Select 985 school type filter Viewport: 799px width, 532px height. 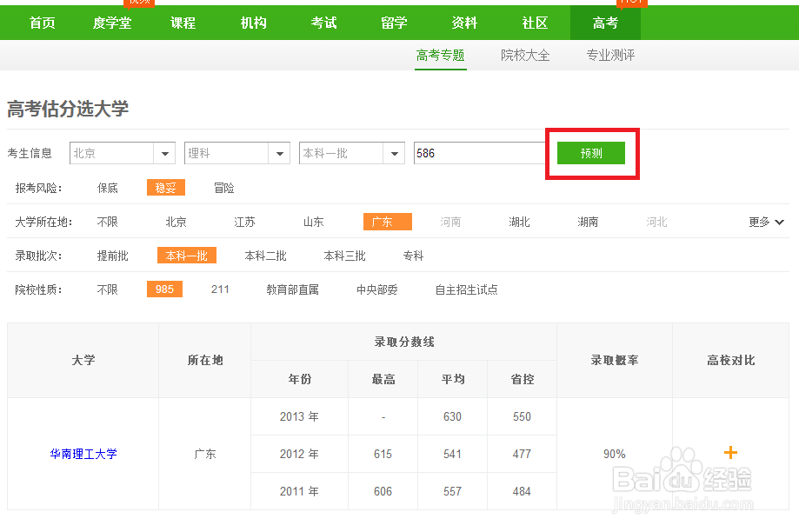(x=164, y=289)
